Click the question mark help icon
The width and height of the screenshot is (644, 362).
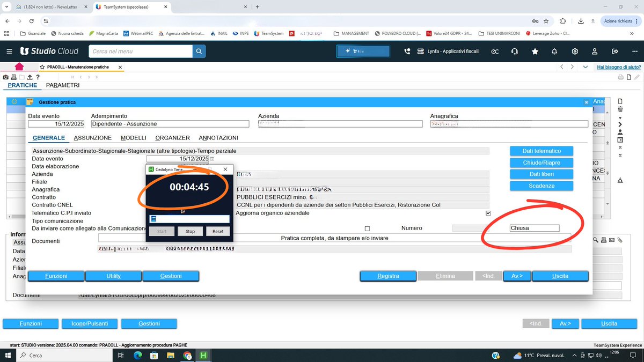pyautogui.click(x=38, y=77)
